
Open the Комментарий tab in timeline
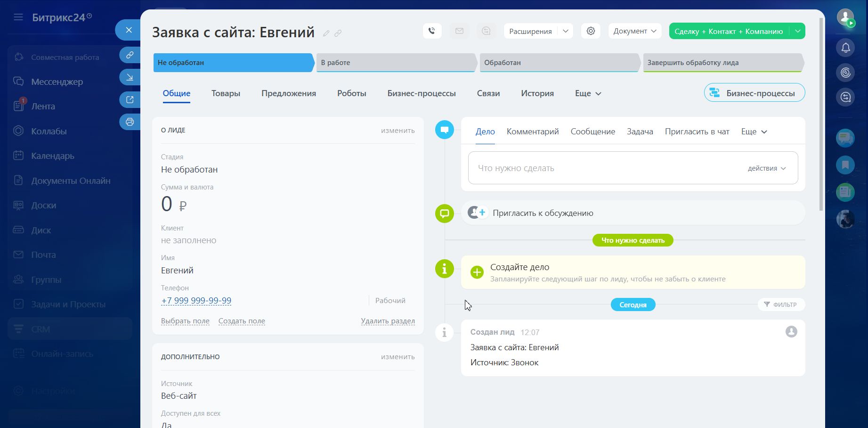[532, 132]
